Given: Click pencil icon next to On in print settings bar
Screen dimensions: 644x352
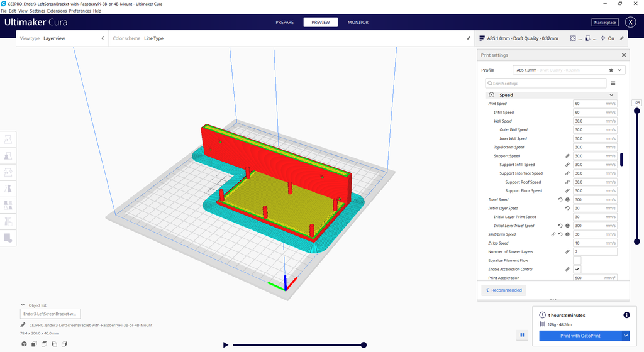Looking at the screenshot, I should click(x=622, y=38).
